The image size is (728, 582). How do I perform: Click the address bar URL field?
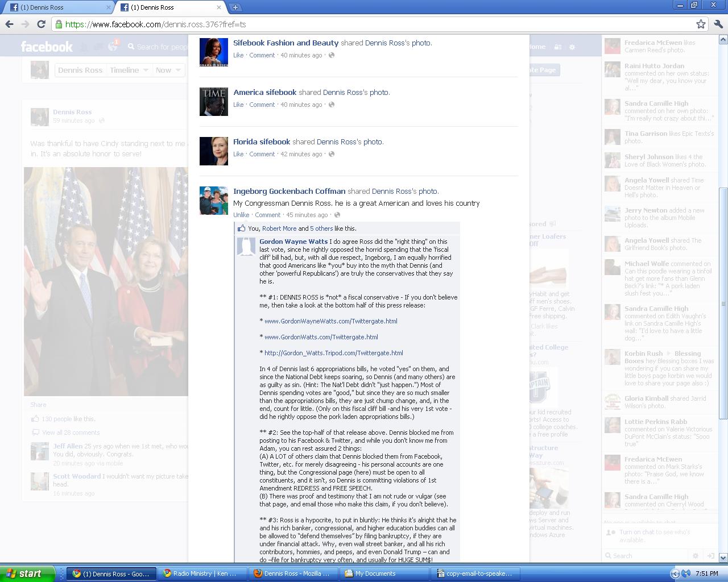(373, 24)
